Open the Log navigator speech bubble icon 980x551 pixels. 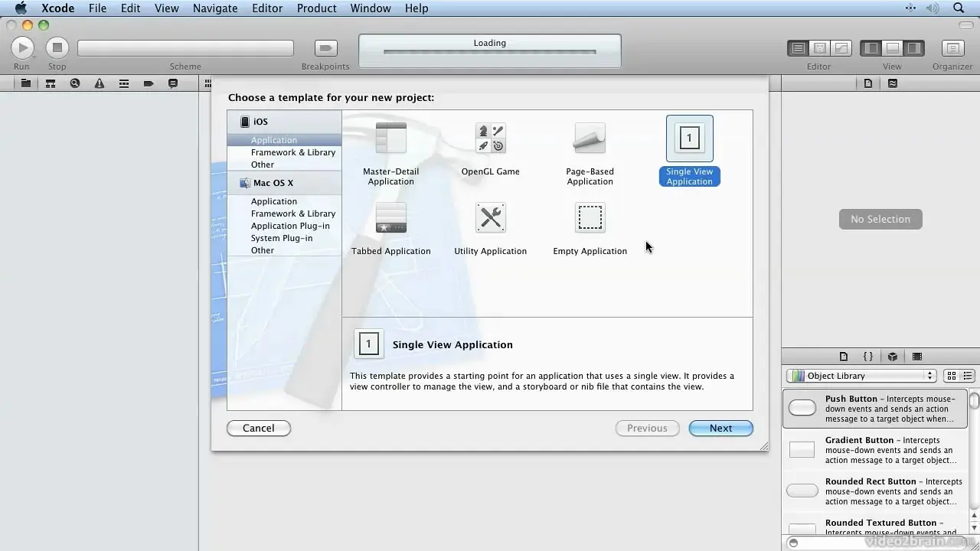click(x=173, y=83)
